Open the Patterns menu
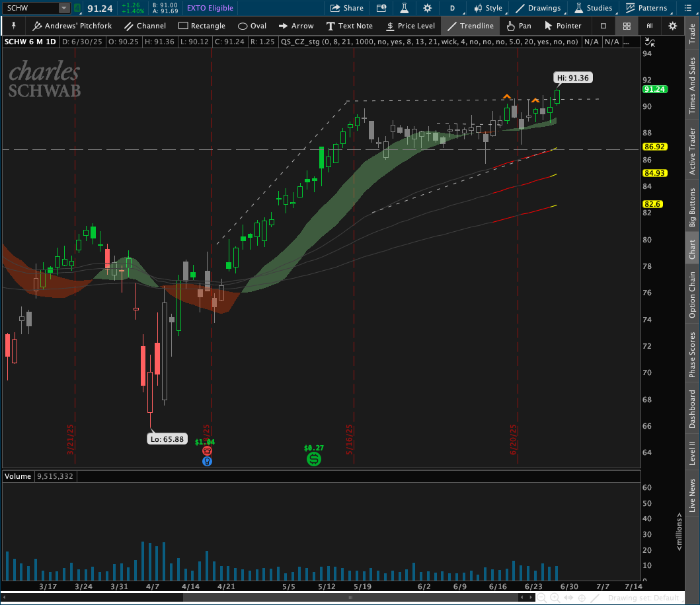700x605 pixels. [x=646, y=8]
